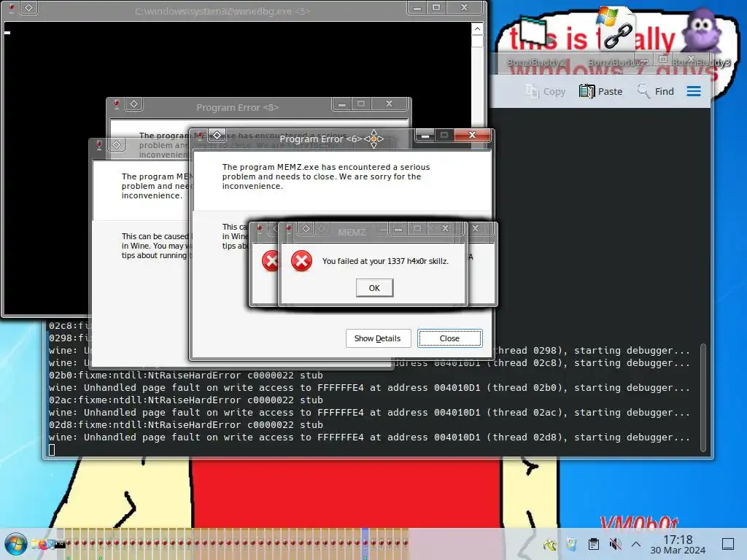Maximize the terminal window
This screenshot has width=747, height=560.
click(662, 59)
